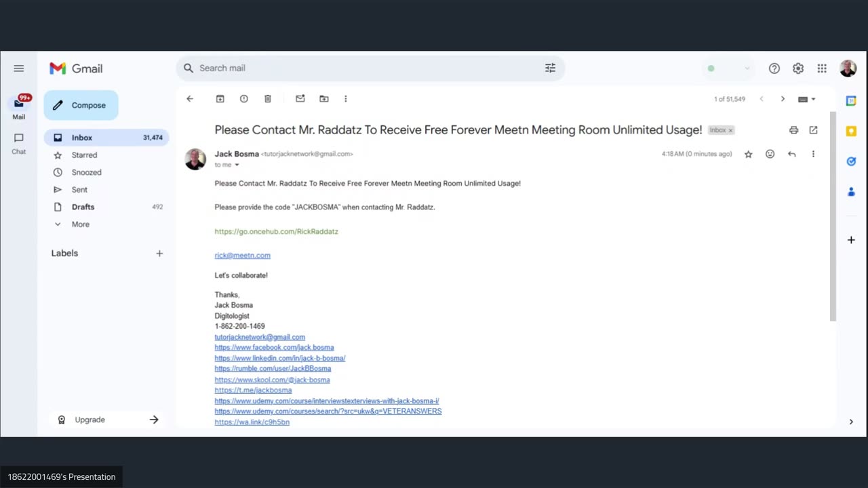Screen dimensions: 868x488
Task: Open the wa.link/c9h5bn link
Action: click(252, 422)
